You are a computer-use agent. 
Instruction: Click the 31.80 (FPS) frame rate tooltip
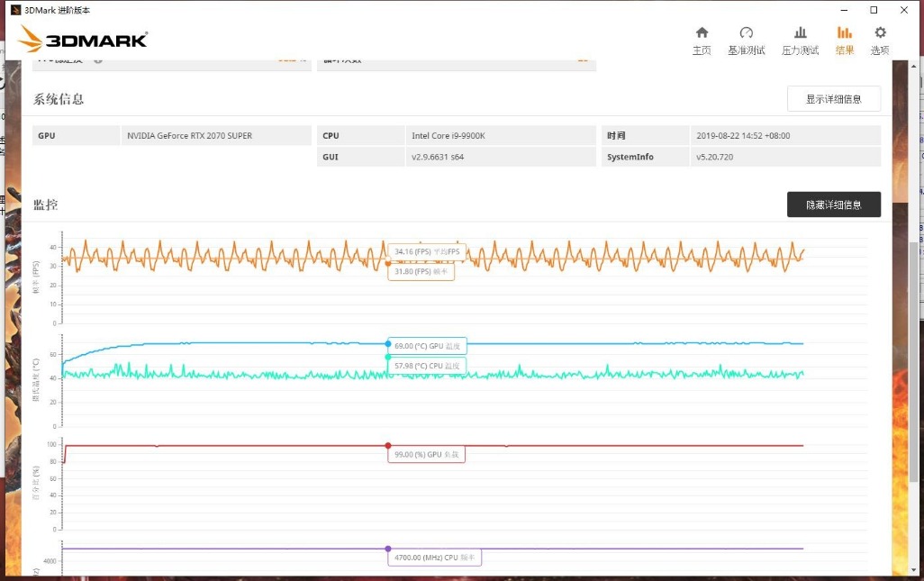421,272
